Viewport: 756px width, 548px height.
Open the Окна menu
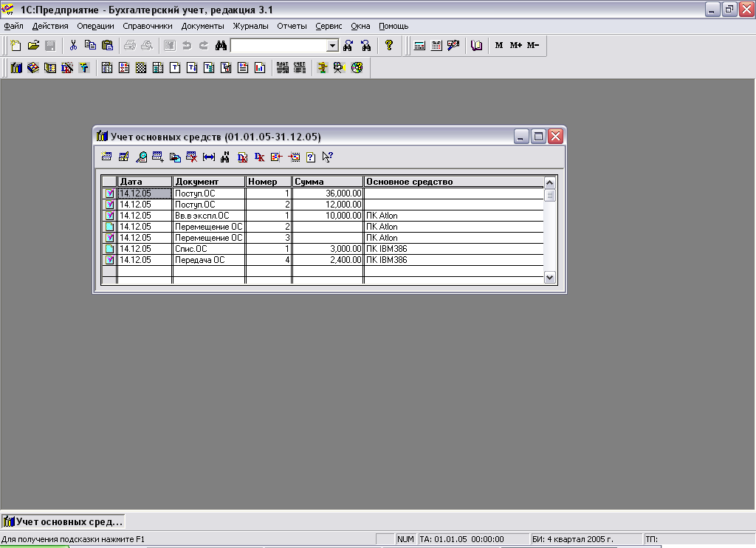[x=360, y=26]
